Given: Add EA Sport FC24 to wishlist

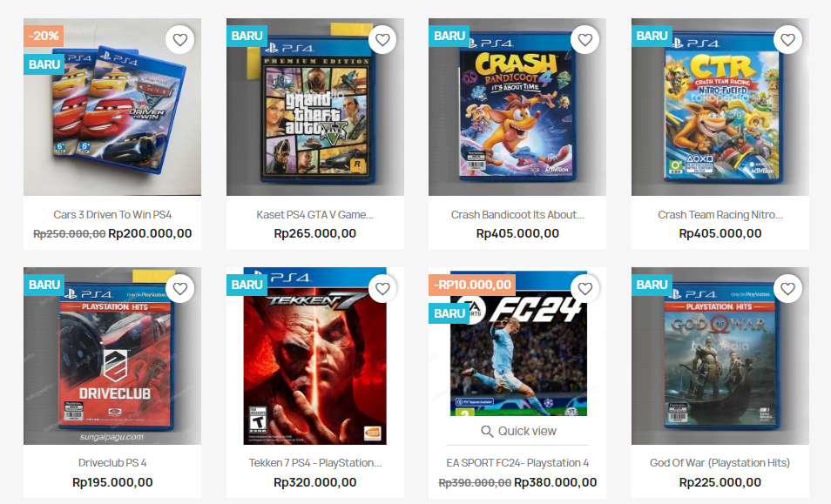Looking at the screenshot, I should click(585, 289).
